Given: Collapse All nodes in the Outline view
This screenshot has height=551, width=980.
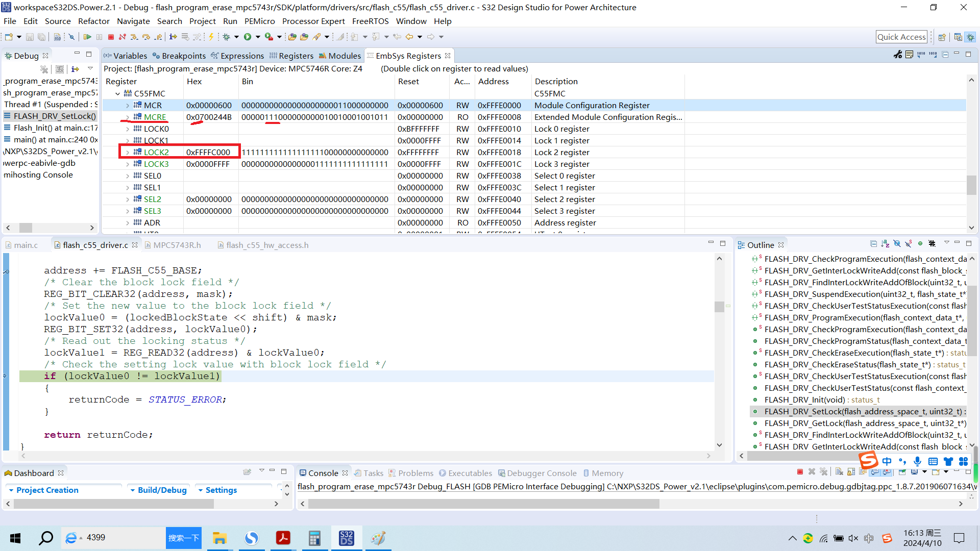Looking at the screenshot, I should pos(874,244).
